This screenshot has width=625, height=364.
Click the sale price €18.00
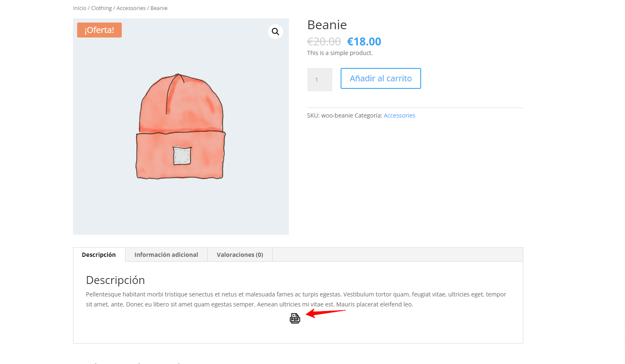364,42
